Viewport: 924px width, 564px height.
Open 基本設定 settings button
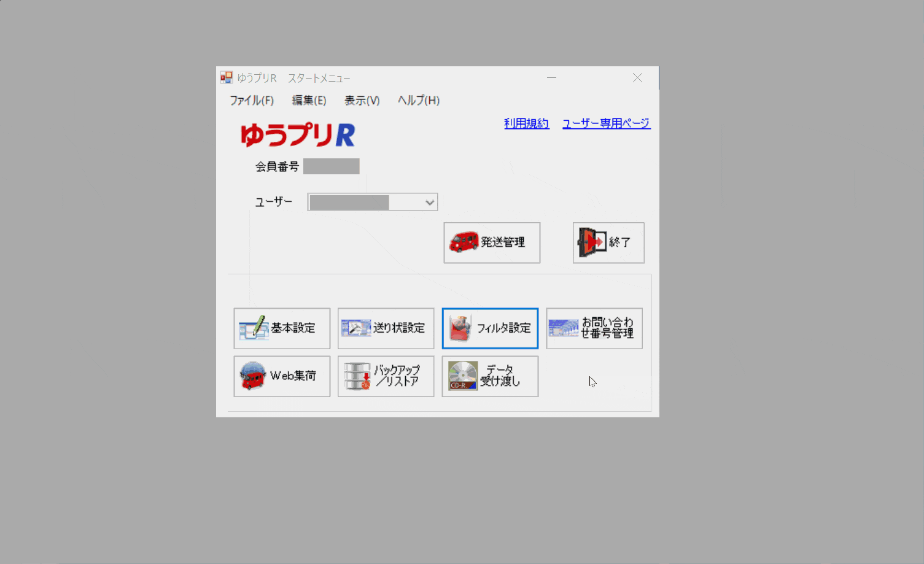tap(282, 328)
